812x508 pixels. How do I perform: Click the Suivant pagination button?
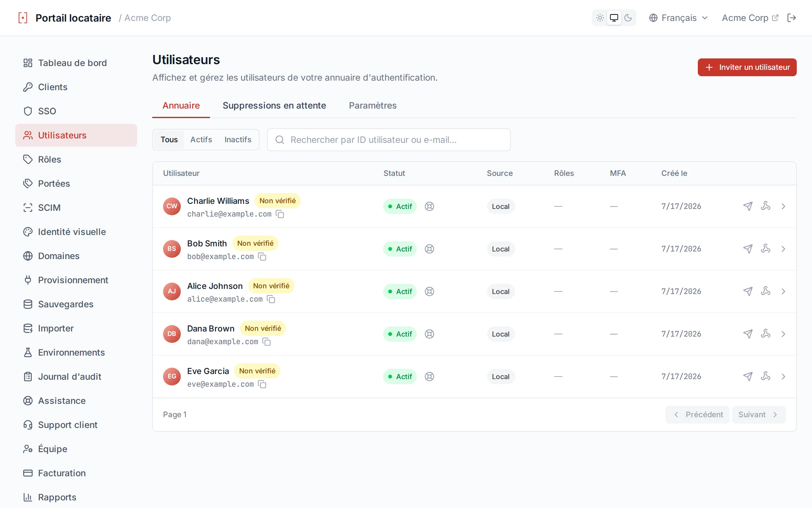pos(759,415)
